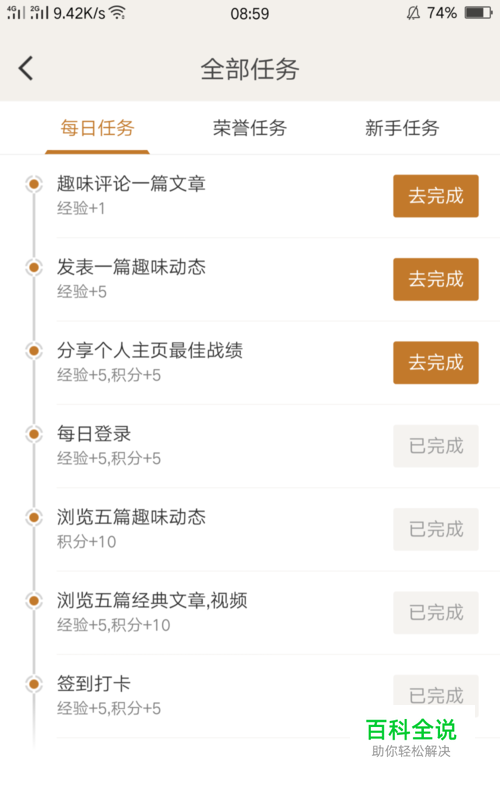Tap the back arrow icon
The height and width of the screenshot is (790, 500).
(26, 68)
